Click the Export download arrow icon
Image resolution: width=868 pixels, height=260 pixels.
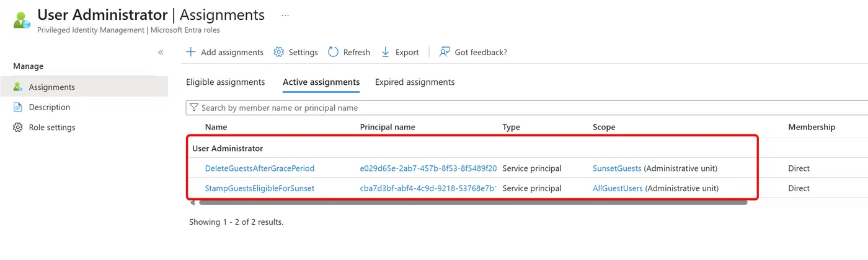[386, 52]
